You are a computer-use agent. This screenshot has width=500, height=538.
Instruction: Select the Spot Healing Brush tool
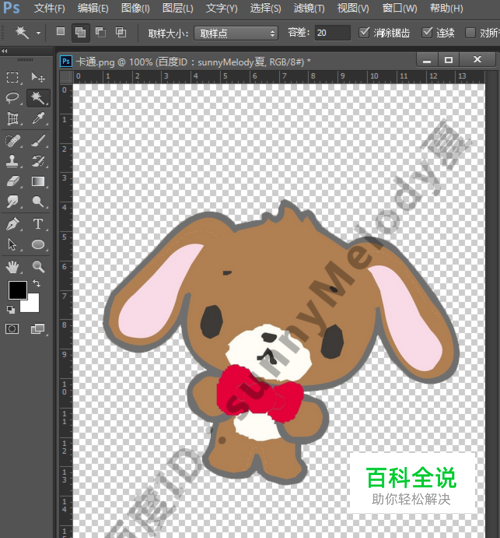click(13, 141)
